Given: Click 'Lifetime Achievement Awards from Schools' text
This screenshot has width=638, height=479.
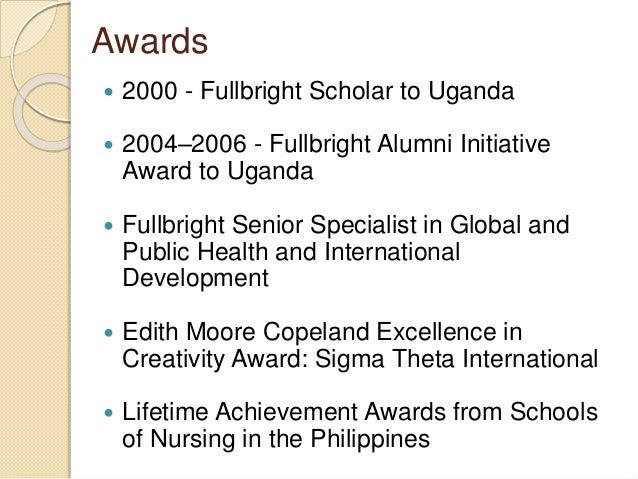Looking at the screenshot, I should pos(360,411).
